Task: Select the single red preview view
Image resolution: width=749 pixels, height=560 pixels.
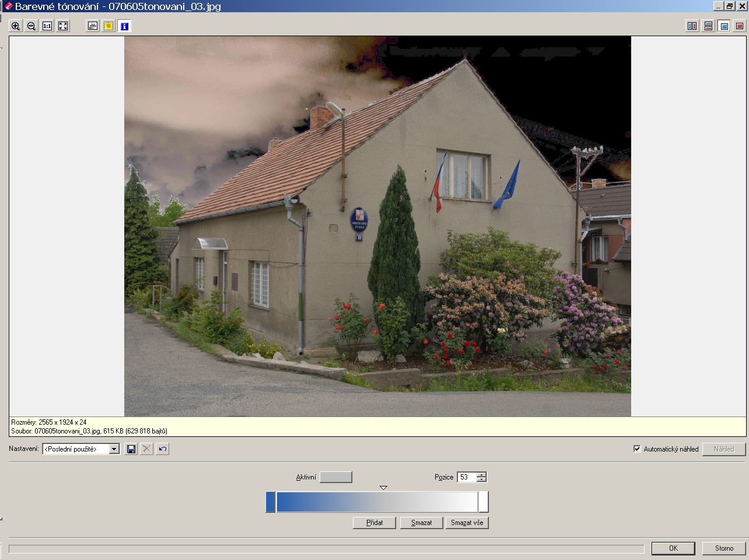Action: (x=740, y=26)
